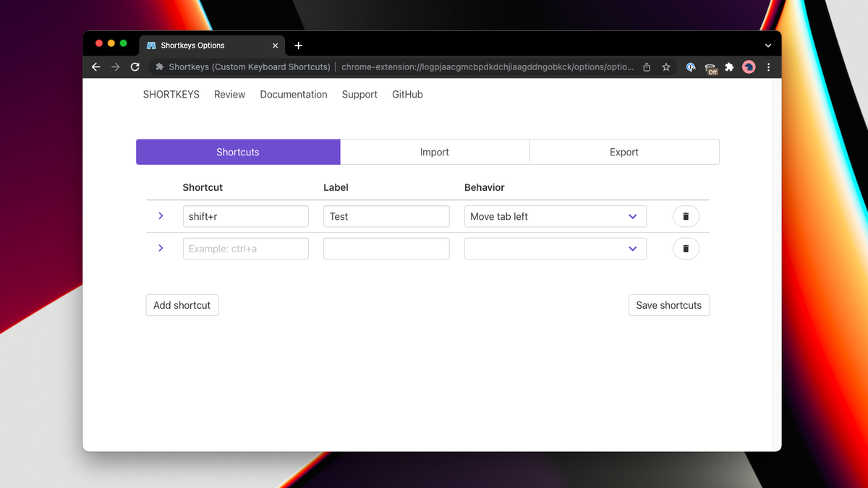Click the Save shortcuts button
The image size is (868, 488).
tap(669, 305)
